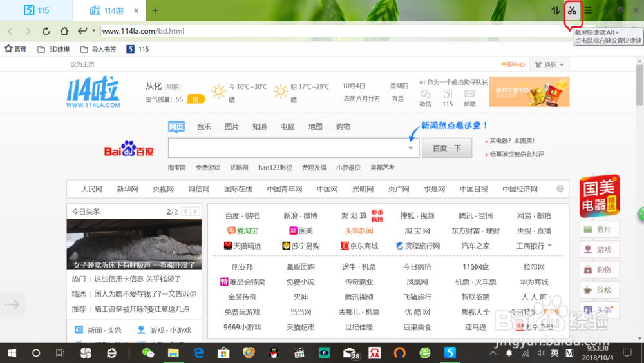Expand the 换肤 skin dropdown
Viewport: 644px width, 363px height.
tap(549, 64)
